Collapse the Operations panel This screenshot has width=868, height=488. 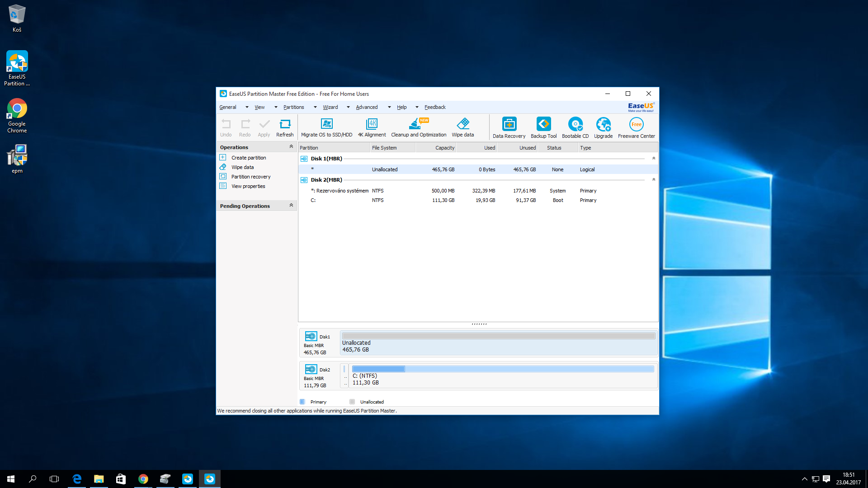pyautogui.click(x=291, y=147)
